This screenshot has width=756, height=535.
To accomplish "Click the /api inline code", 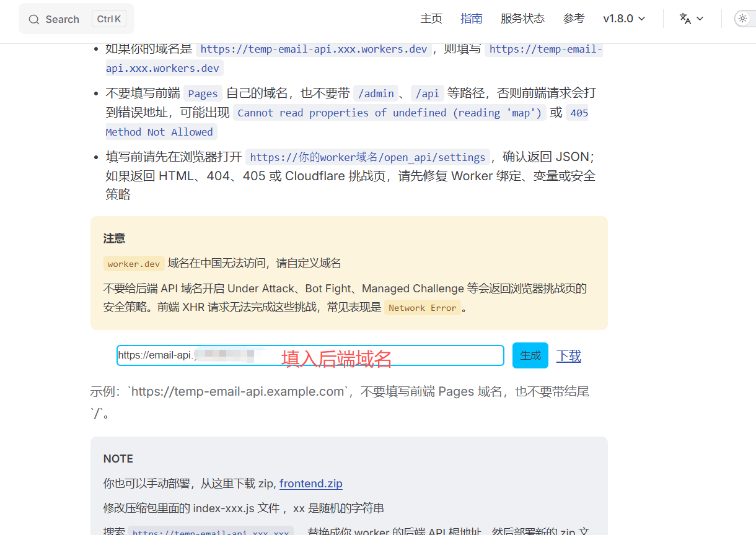I will click(428, 94).
